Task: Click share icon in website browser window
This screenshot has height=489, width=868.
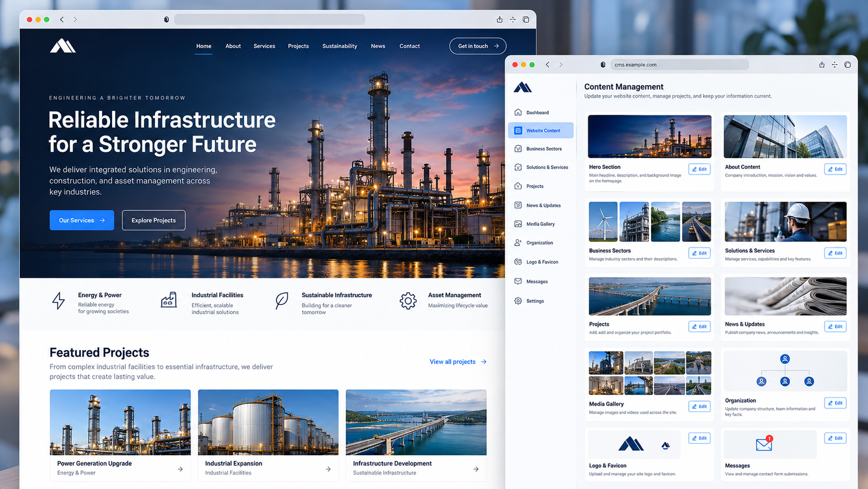Action: pos(499,19)
